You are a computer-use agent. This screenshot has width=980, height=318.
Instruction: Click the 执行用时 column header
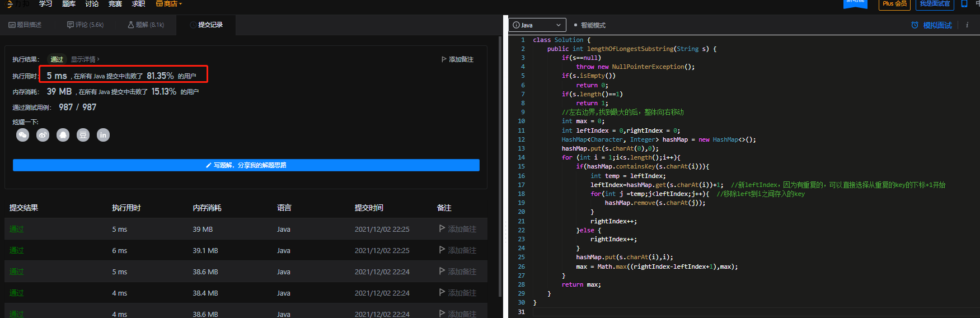click(x=126, y=208)
